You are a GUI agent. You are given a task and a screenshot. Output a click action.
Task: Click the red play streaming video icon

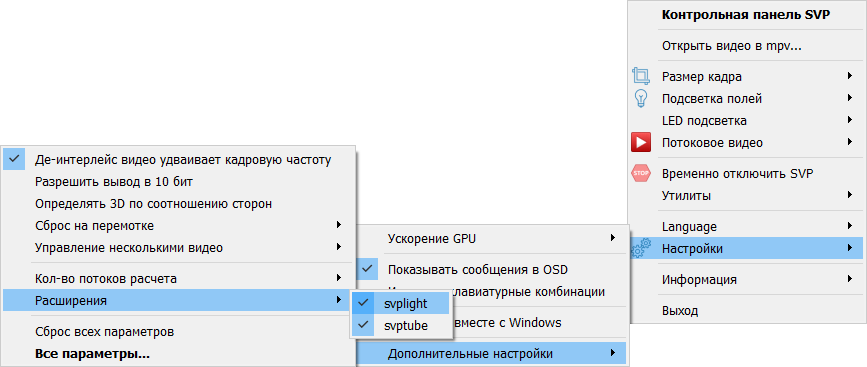[x=641, y=143]
